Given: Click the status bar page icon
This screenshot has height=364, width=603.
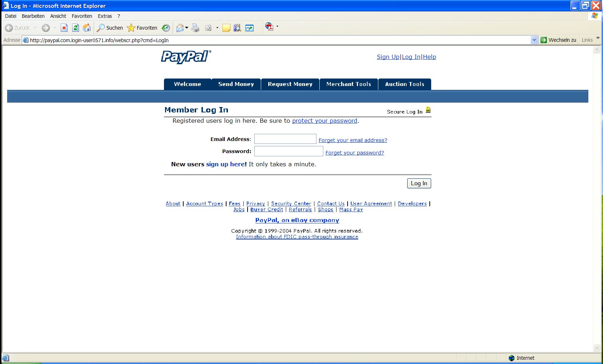Looking at the screenshot, I should click(6, 358).
